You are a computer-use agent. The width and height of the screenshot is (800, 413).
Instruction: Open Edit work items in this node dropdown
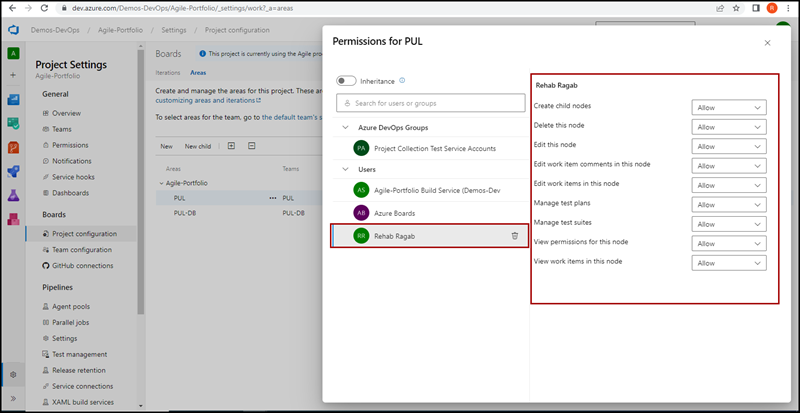[x=729, y=185]
